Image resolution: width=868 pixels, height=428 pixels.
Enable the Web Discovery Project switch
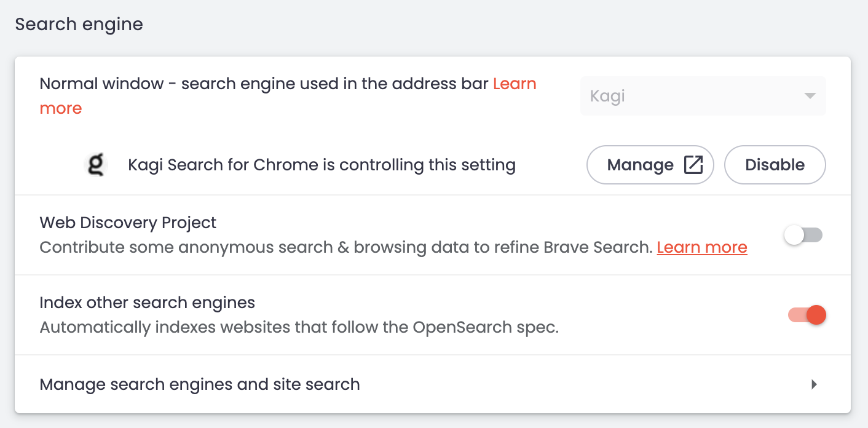pyautogui.click(x=803, y=235)
